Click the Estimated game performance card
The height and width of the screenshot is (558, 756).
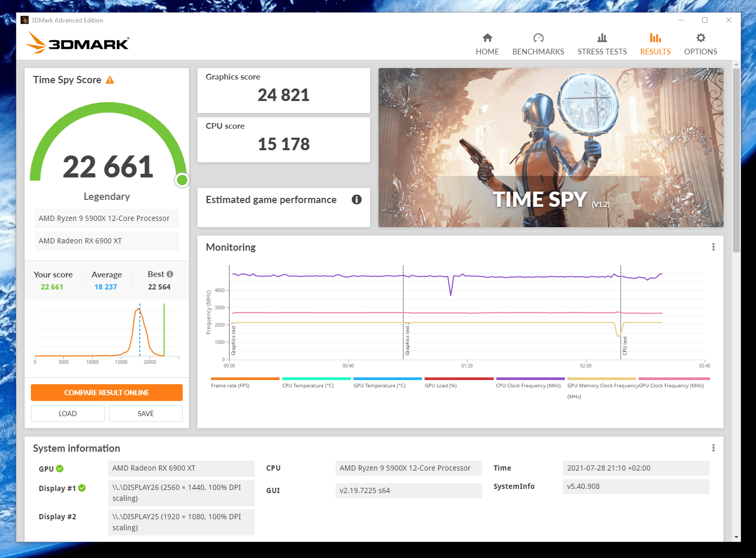coord(284,207)
